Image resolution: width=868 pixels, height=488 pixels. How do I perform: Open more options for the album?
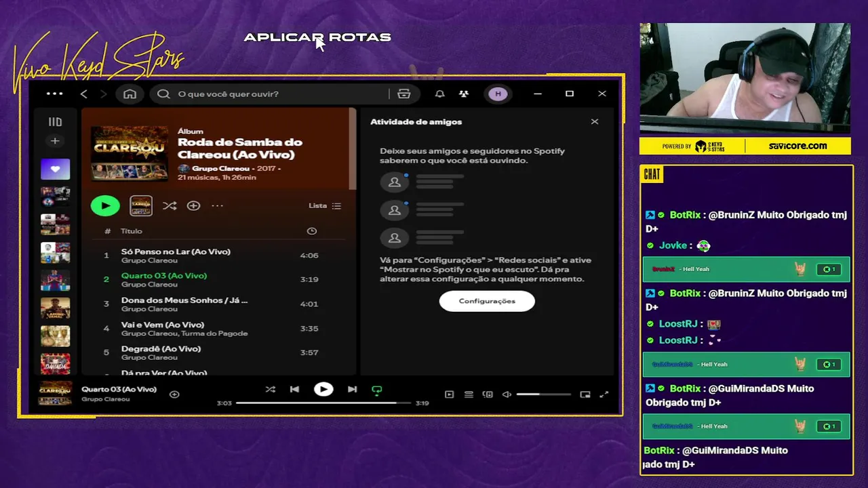coord(217,205)
